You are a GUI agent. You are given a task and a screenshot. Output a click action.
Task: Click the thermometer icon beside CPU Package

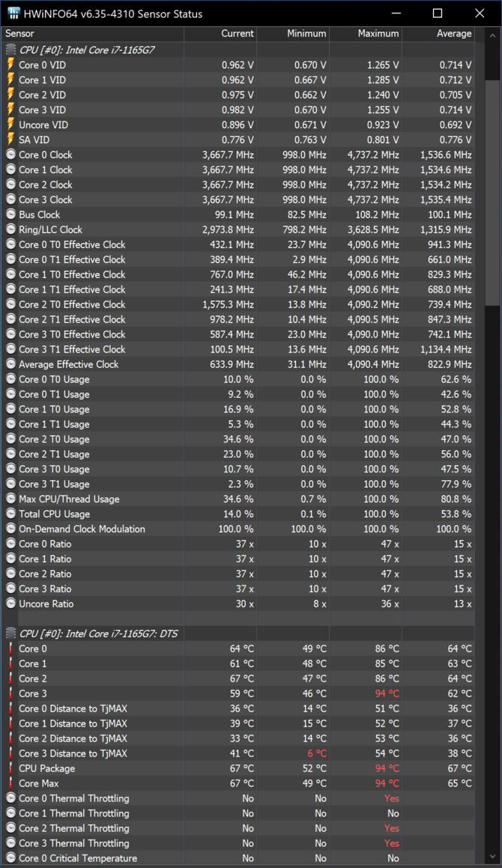[10, 768]
